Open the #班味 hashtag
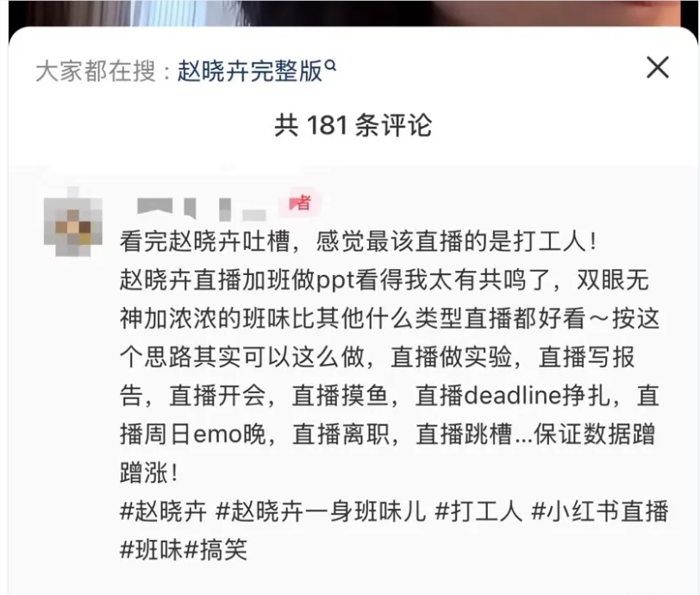This screenshot has height=595, width=700. pos(152,550)
